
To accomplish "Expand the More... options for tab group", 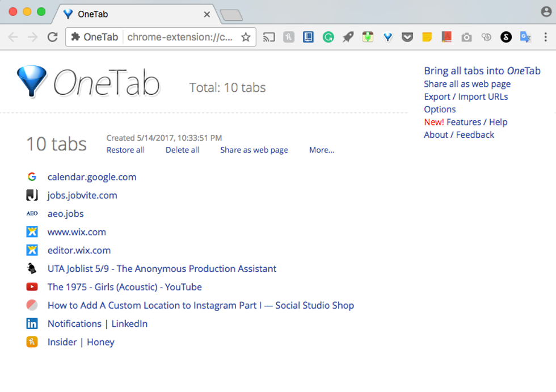I will coord(322,150).
